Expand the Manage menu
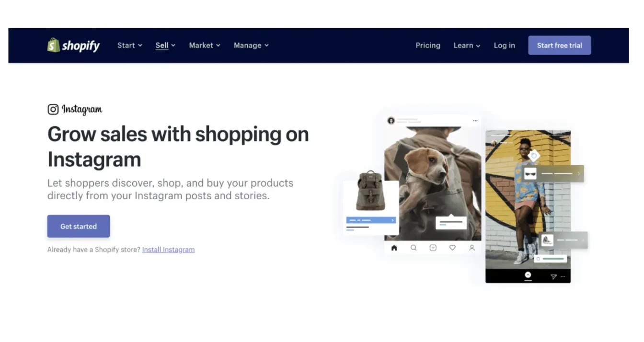 251,46
